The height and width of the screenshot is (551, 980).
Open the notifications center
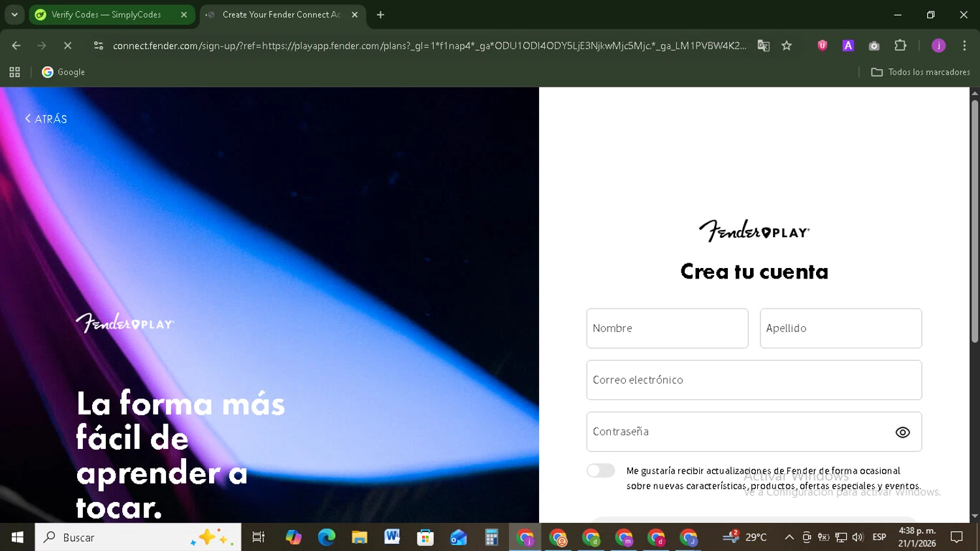coord(956,537)
